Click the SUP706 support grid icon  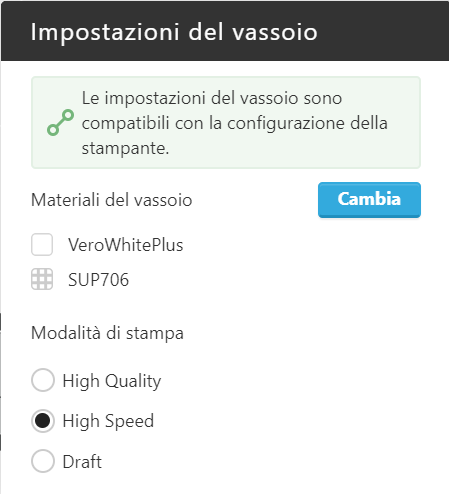tap(42, 279)
